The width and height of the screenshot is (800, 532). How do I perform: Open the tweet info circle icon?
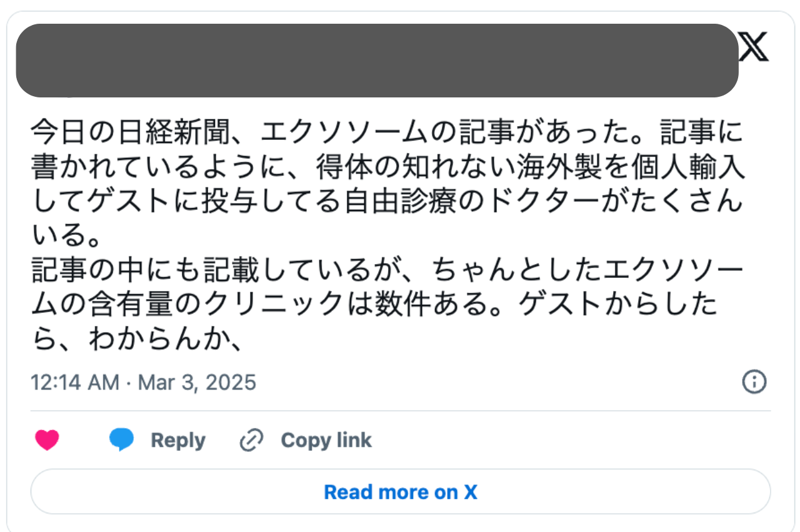(754, 382)
